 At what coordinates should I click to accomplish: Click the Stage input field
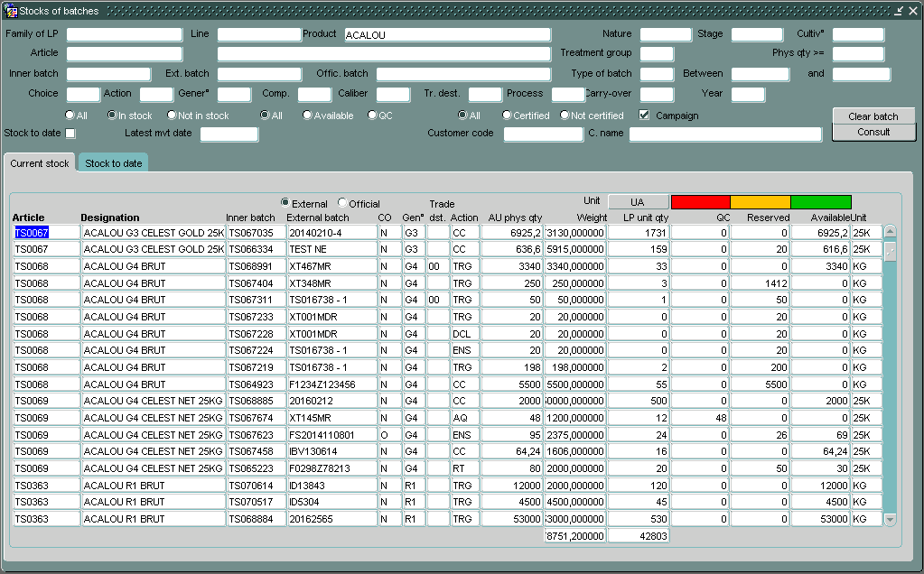coord(757,34)
